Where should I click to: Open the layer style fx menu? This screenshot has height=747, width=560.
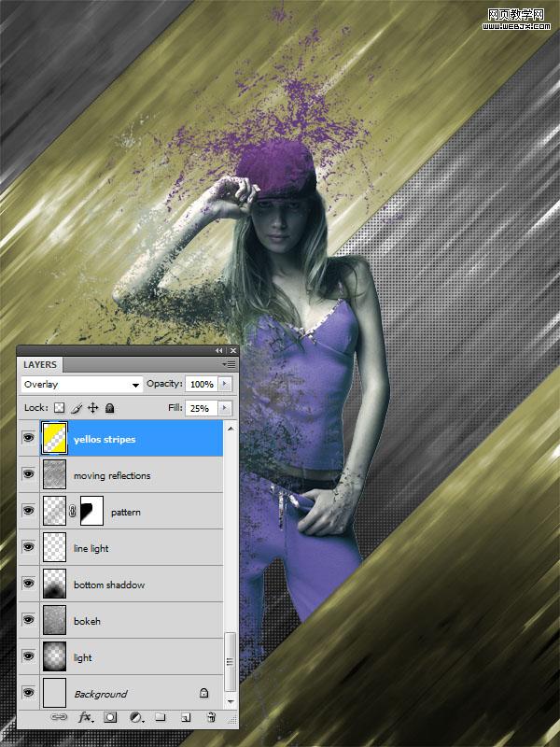86,717
